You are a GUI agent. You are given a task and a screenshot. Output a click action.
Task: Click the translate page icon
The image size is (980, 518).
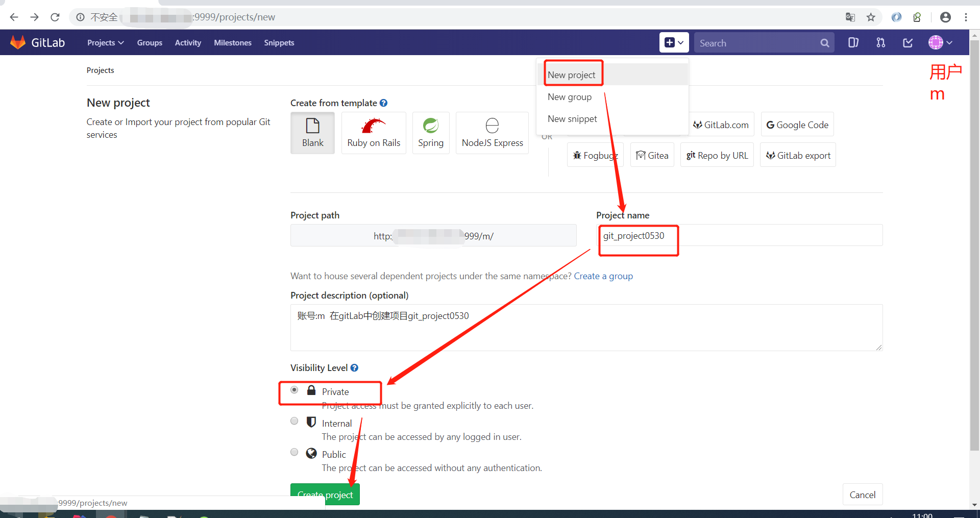point(850,17)
